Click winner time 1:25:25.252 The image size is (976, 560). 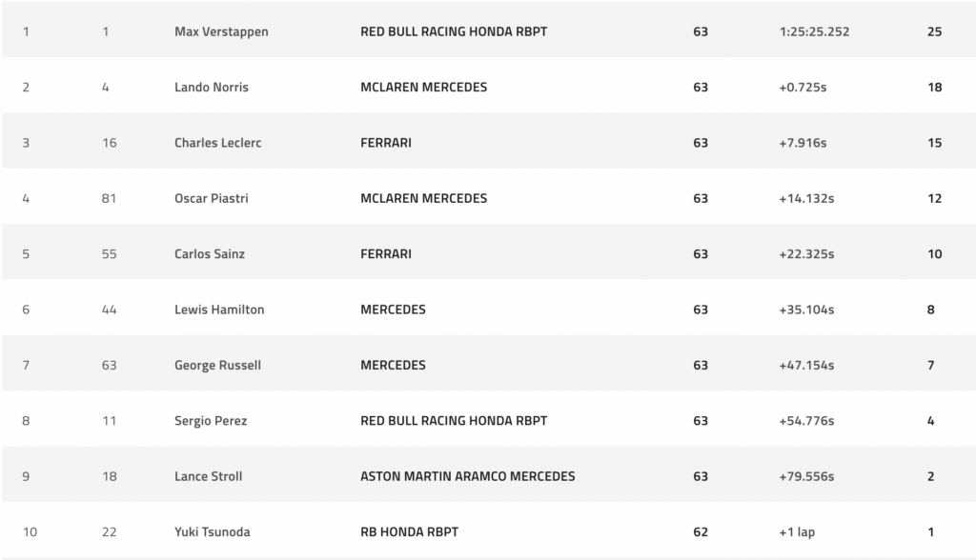814,31
